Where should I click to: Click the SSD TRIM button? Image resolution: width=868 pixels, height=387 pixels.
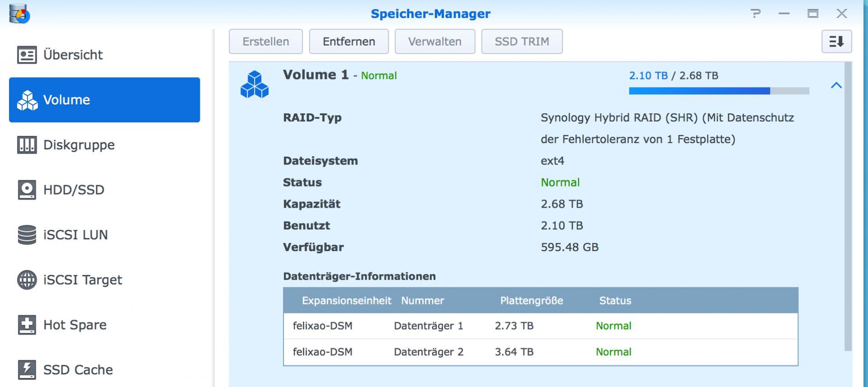[x=522, y=42]
